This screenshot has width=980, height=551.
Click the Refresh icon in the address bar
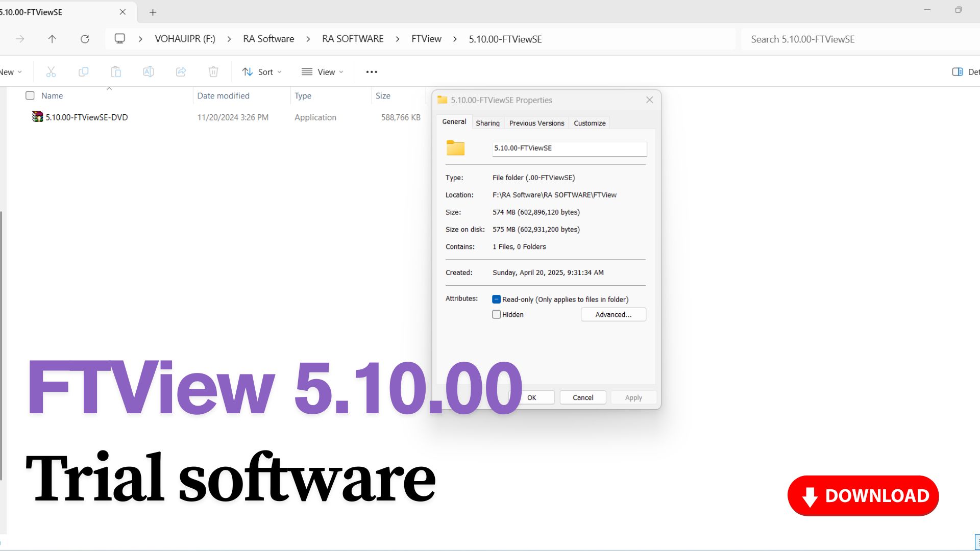tap(85, 39)
